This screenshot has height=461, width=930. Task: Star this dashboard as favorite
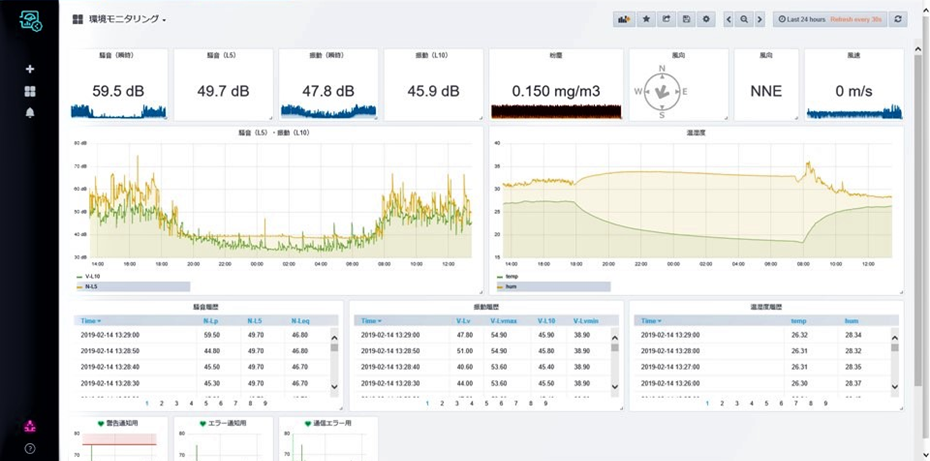click(x=647, y=19)
